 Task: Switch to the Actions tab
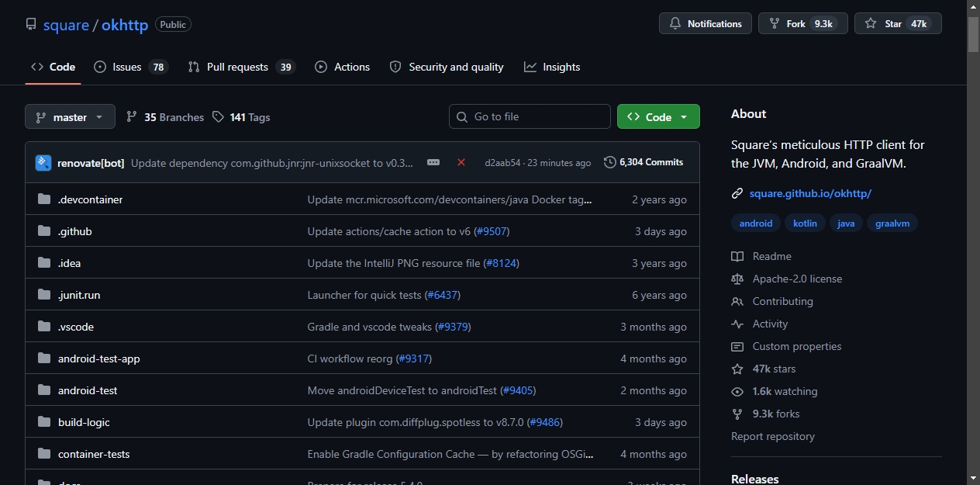(343, 67)
